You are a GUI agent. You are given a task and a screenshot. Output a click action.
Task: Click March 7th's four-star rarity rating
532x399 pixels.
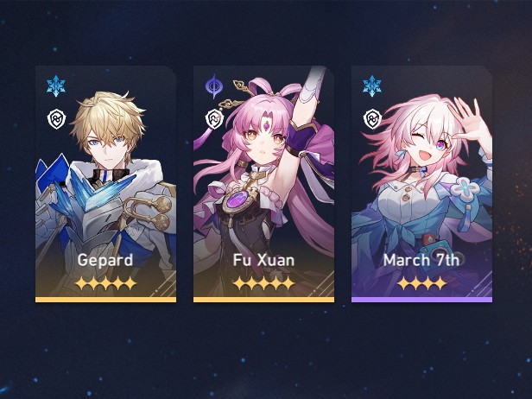[421, 283]
